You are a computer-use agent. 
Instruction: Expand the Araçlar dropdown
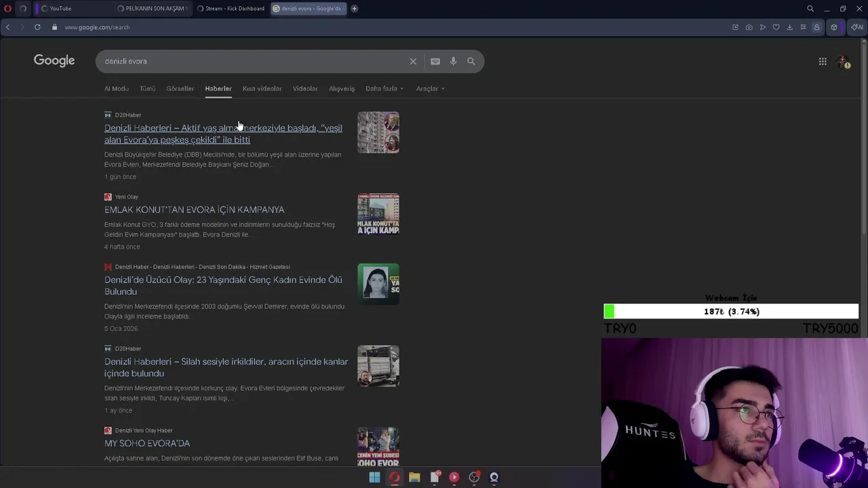[x=430, y=89]
